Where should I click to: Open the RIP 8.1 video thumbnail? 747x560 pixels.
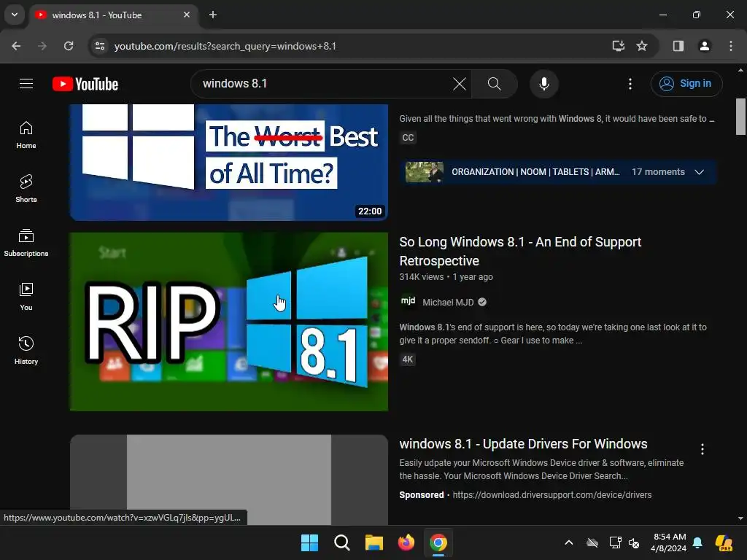(228, 322)
